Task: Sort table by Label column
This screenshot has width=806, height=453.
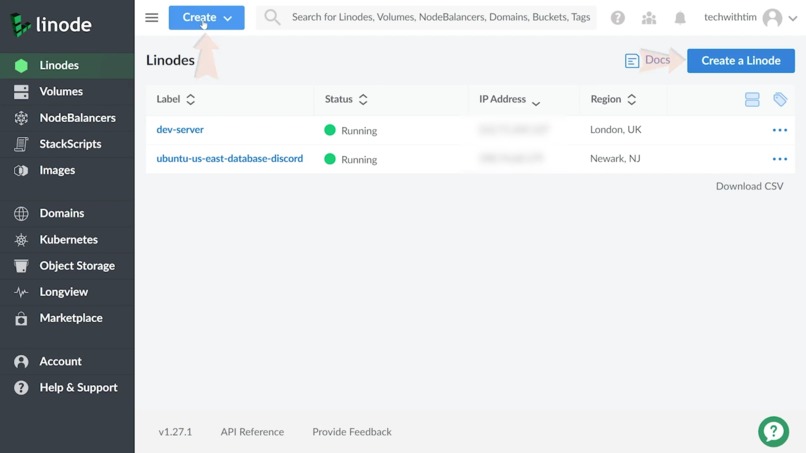Action: point(176,99)
